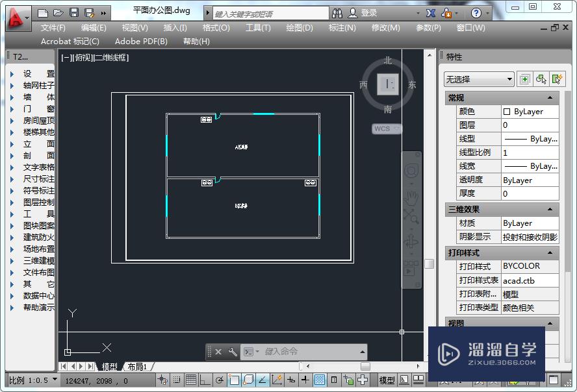The image size is (577, 392).
Task: Toggle ortho mode in the status bar
Action: pyautogui.click(x=205, y=380)
